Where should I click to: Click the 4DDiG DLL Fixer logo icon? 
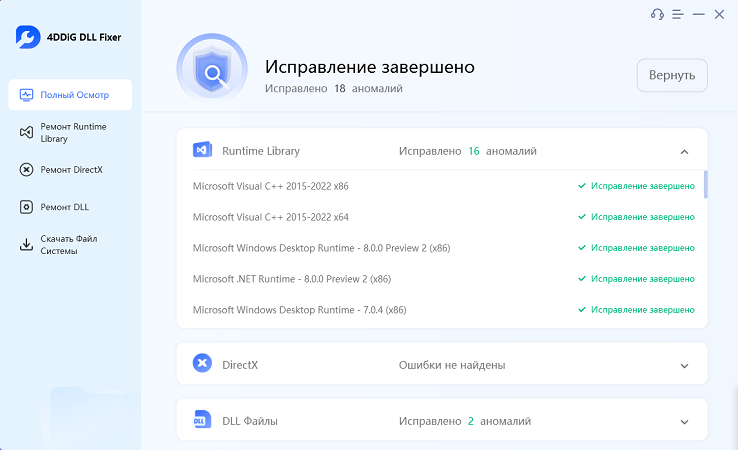coord(28,37)
